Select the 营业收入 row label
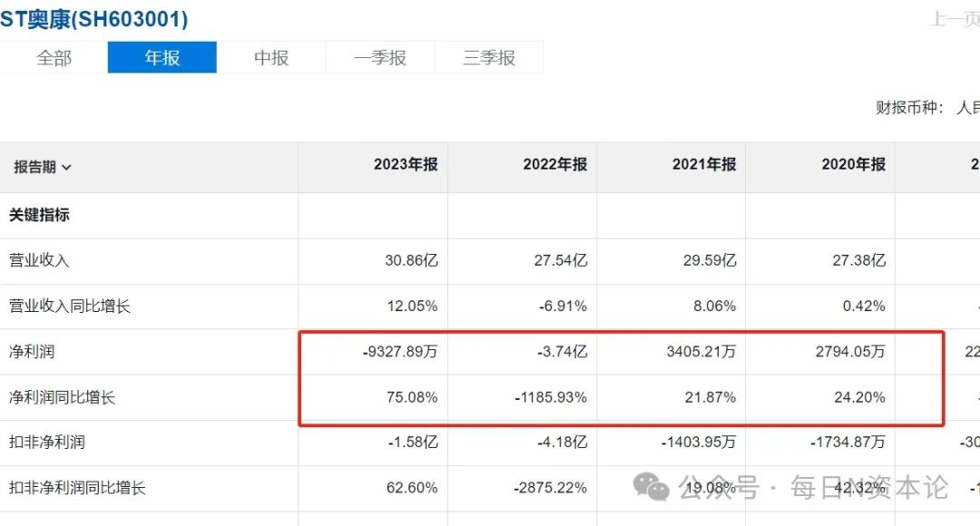The height and width of the screenshot is (526, 980). click(39, 260)
